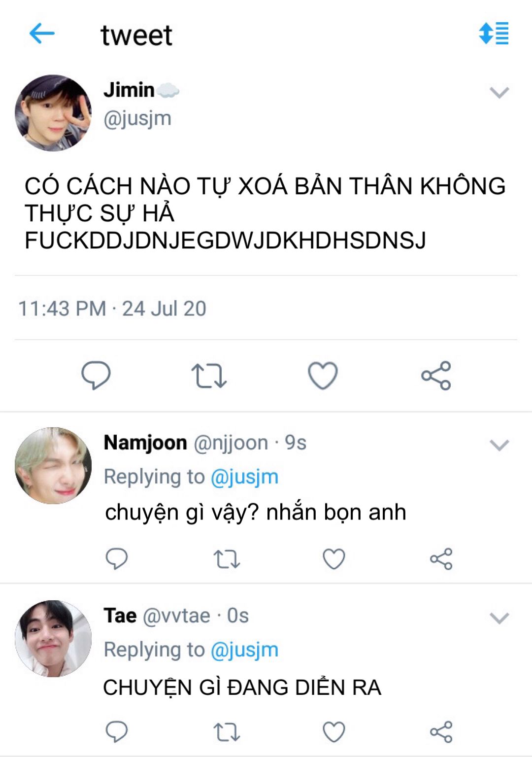Retweet Jimin's main tweet
This screenshot has height=757, width=532.
(209, 376)
